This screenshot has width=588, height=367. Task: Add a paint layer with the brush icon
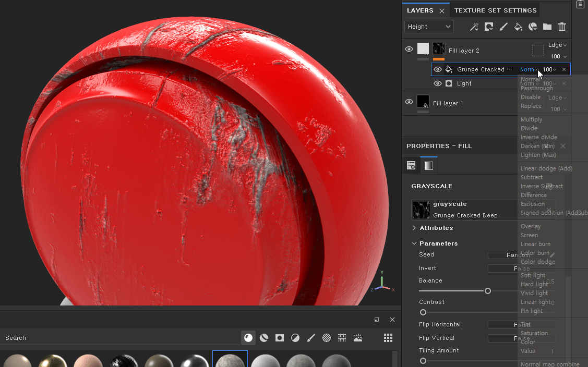click(503, 27)
